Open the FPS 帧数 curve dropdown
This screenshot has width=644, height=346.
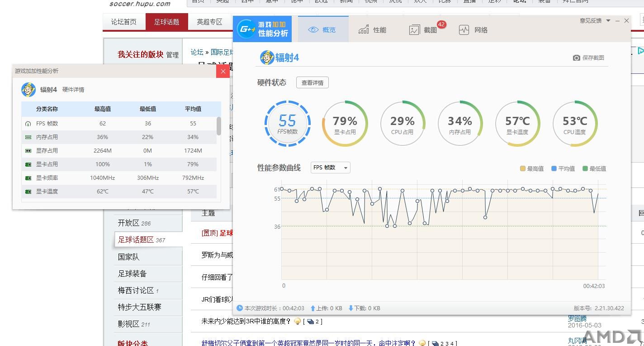coord(331,168)
